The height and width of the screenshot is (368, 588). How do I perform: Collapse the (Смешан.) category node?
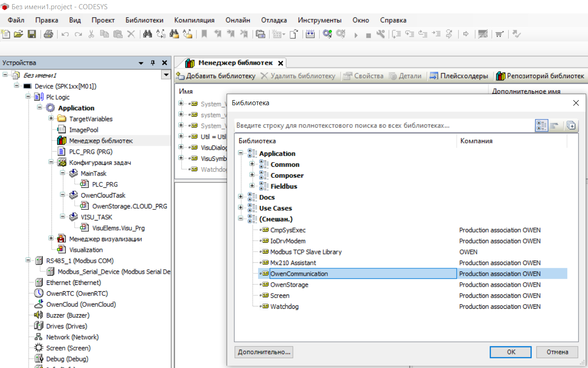point(240,219)
